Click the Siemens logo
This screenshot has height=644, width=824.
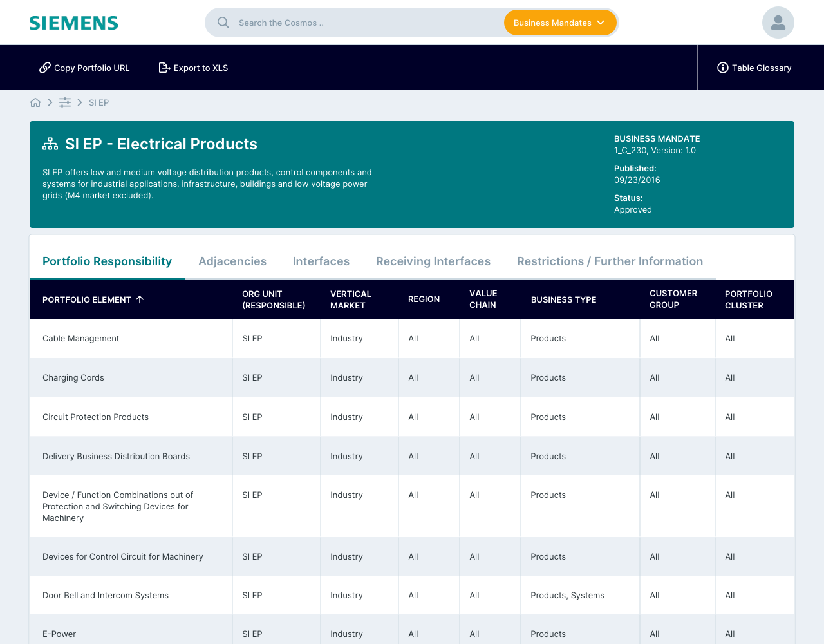[73, 23]
